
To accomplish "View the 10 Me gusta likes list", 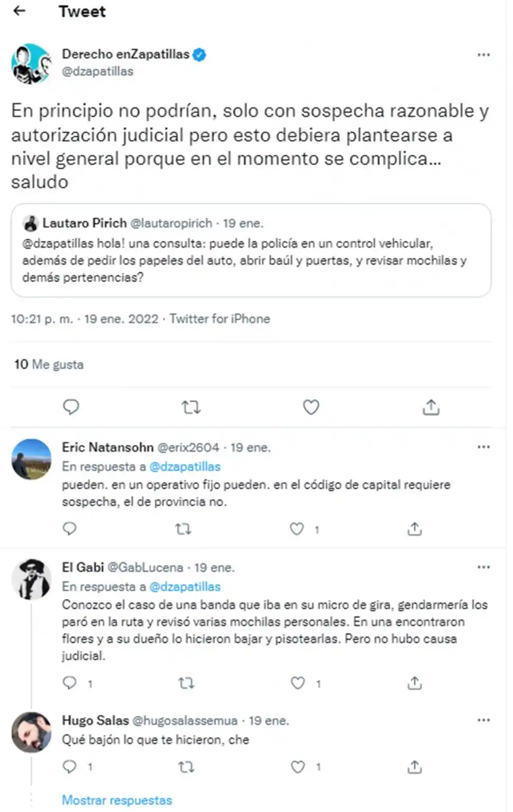I will point(49,364).
